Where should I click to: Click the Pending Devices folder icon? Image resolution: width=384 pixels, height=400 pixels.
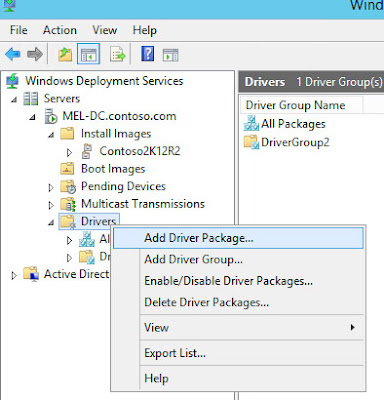coord(68,186)
